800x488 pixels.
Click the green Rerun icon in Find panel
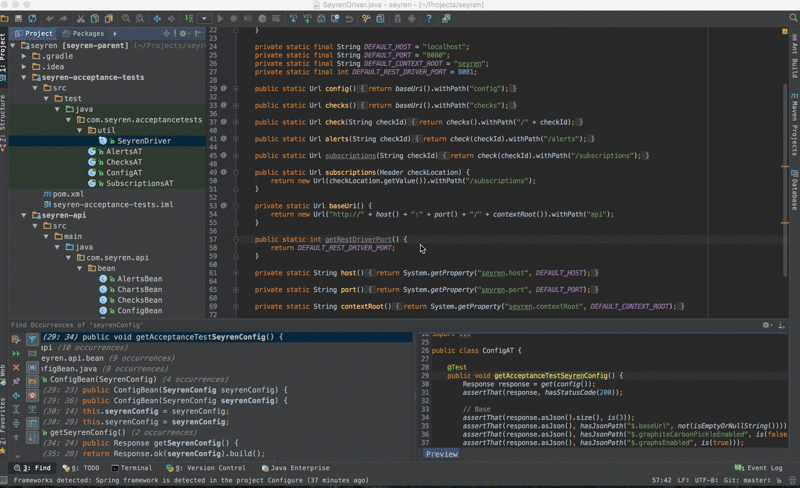tap(15, 353)
